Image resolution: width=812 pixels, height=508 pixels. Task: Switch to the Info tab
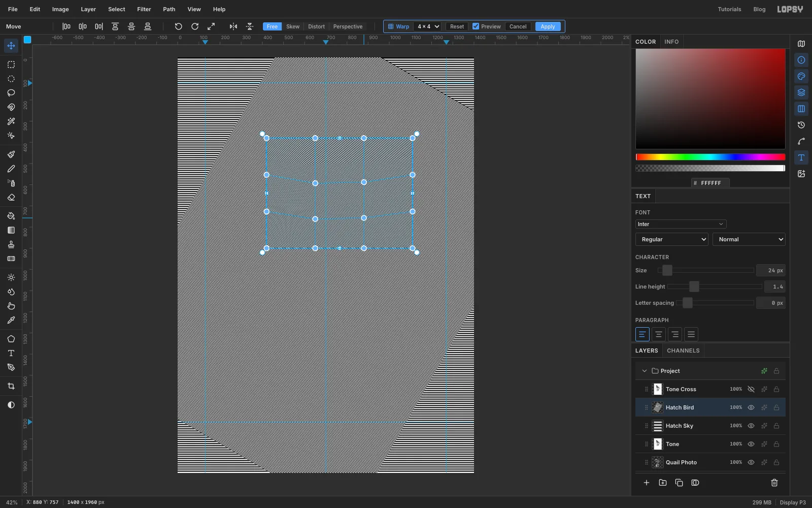pos(671,42)
